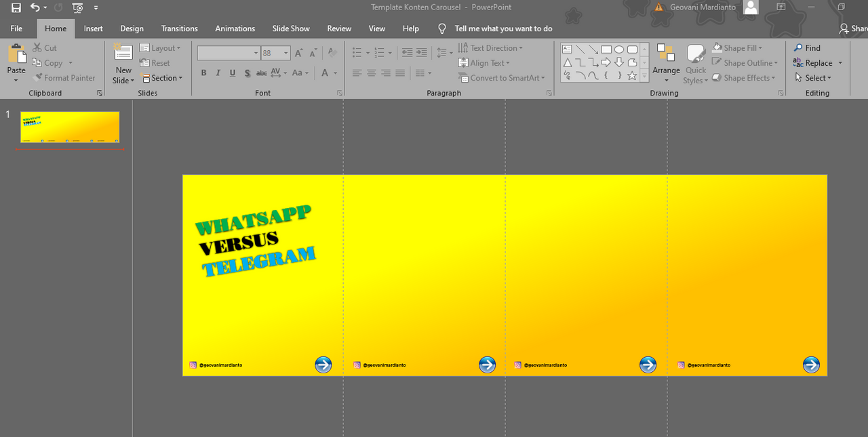The height and width of the screenshot is (437, 868).
Task: Open Customize Quick Access Toolbar arrow
Action: (96, 8)
